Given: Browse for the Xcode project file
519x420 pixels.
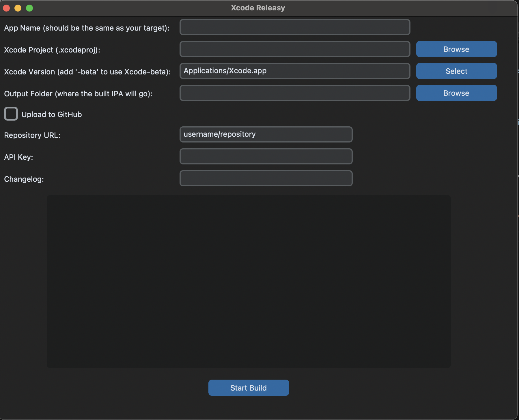Looking at the screenshot, I should (456, 49).
